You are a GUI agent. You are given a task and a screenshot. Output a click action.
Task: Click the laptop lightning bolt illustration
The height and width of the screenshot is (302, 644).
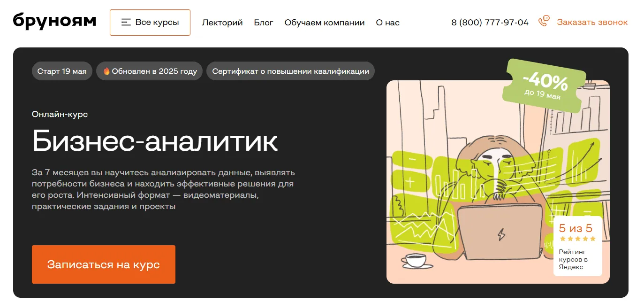(x=500, y=233)
